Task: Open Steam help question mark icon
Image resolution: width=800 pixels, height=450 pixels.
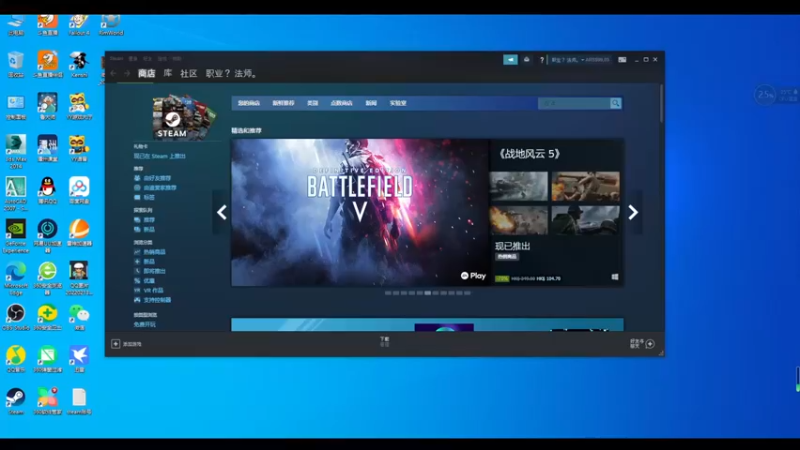Action: point(542,60)
